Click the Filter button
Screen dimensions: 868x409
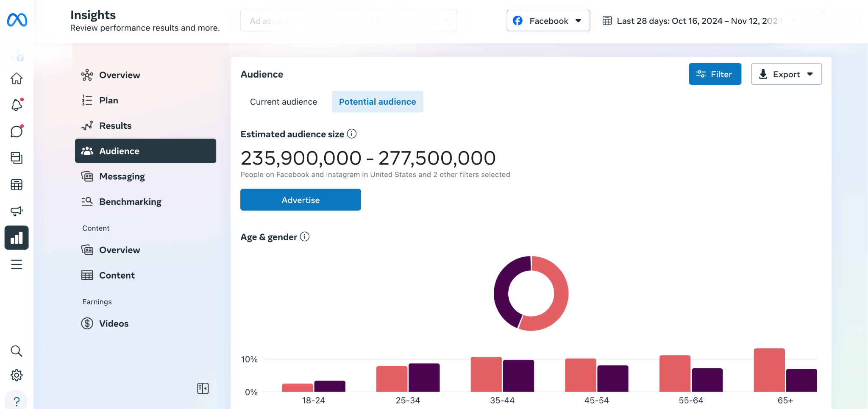point(715,74)
